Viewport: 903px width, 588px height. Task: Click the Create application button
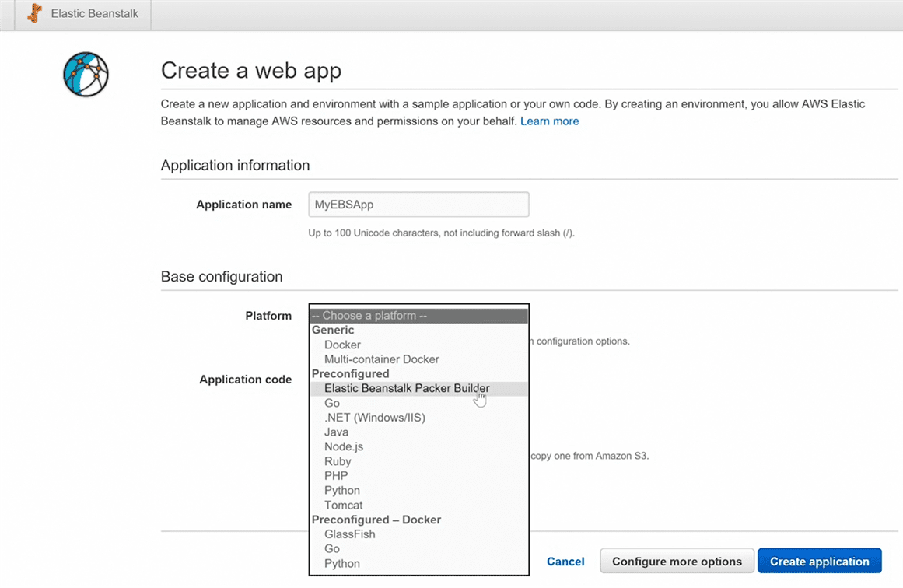tap(819, 562)
